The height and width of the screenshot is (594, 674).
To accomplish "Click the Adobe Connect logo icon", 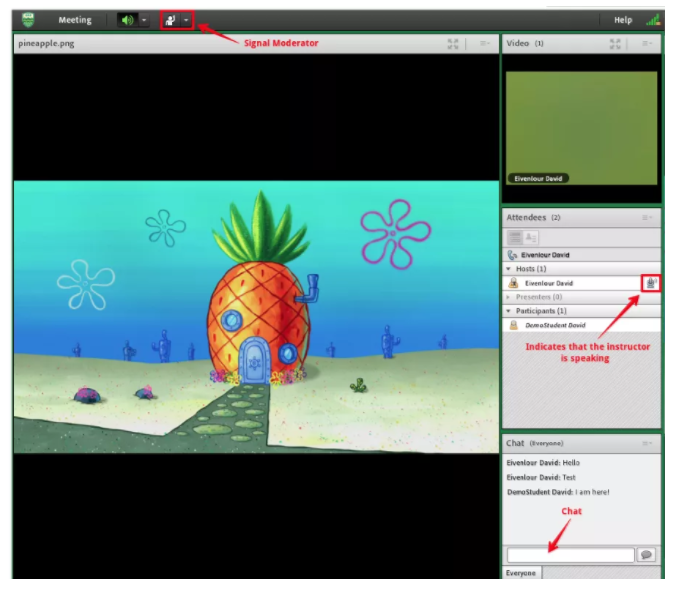I will (x=28, y=20).
